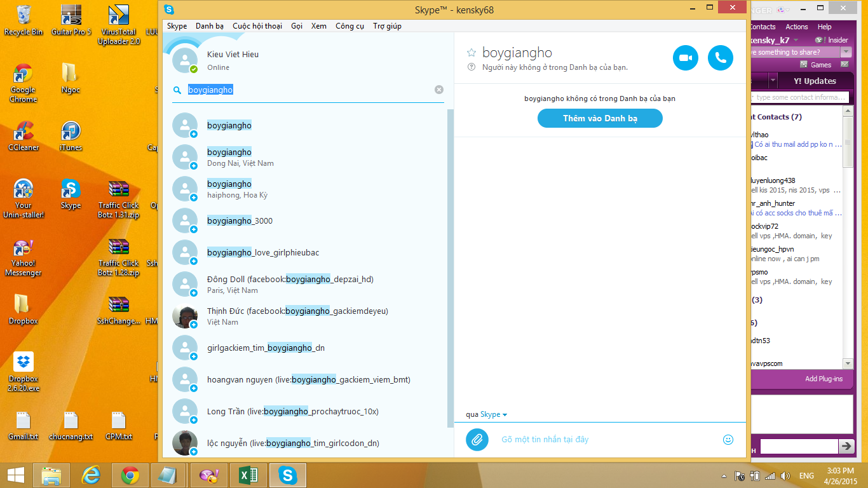Select the Gmail.txt file on the desktop
This screenshot has height=488, width=868.
(24, 426)
